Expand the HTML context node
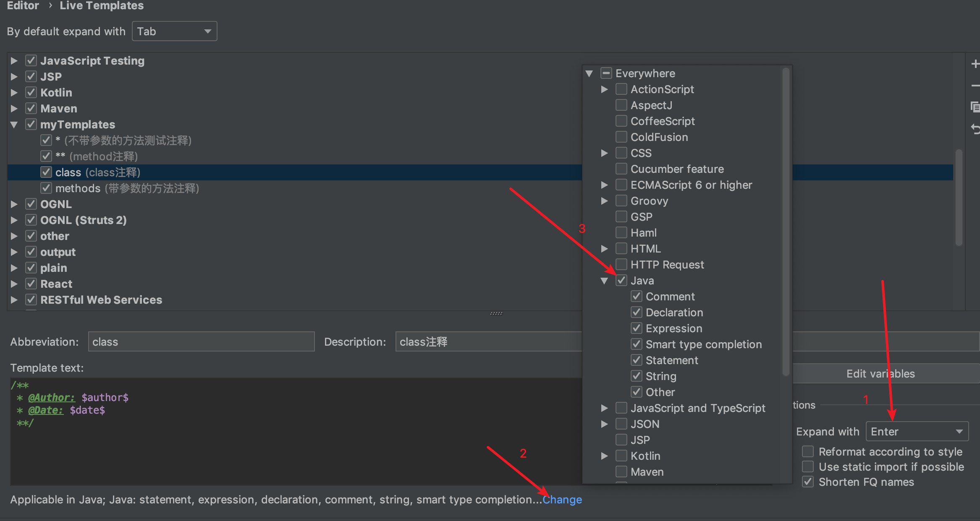The width and height of the screenshot is (980, 521). coord(604,249)
